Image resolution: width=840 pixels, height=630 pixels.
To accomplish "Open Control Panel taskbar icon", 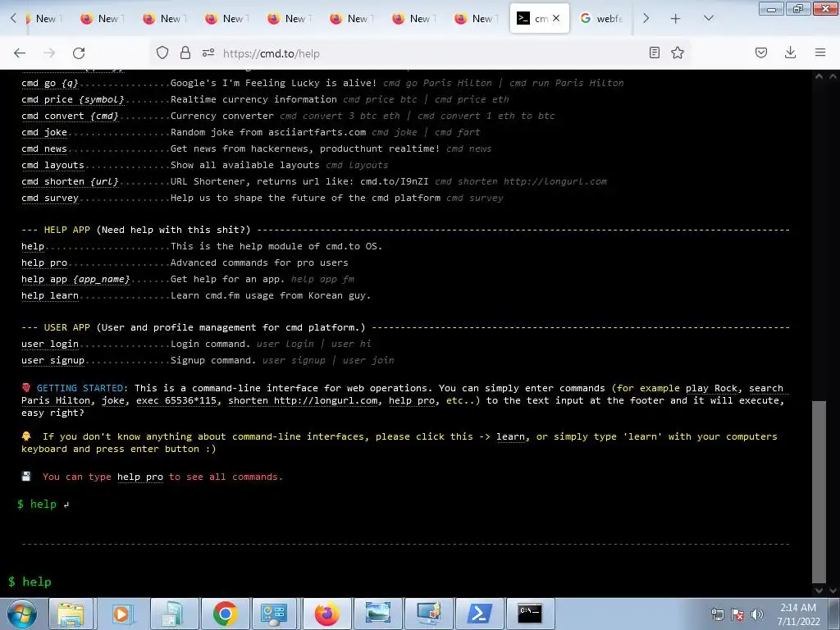I will [x=274, y=614].
